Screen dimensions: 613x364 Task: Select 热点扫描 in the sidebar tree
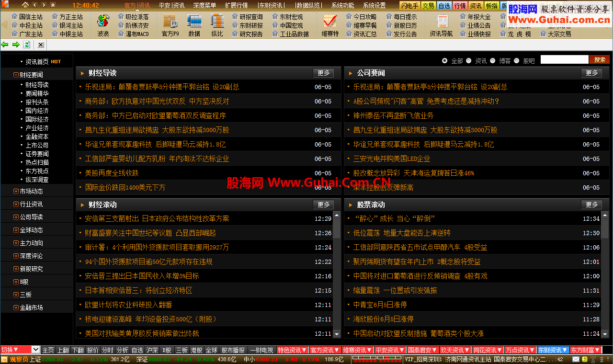click(37, 162)
